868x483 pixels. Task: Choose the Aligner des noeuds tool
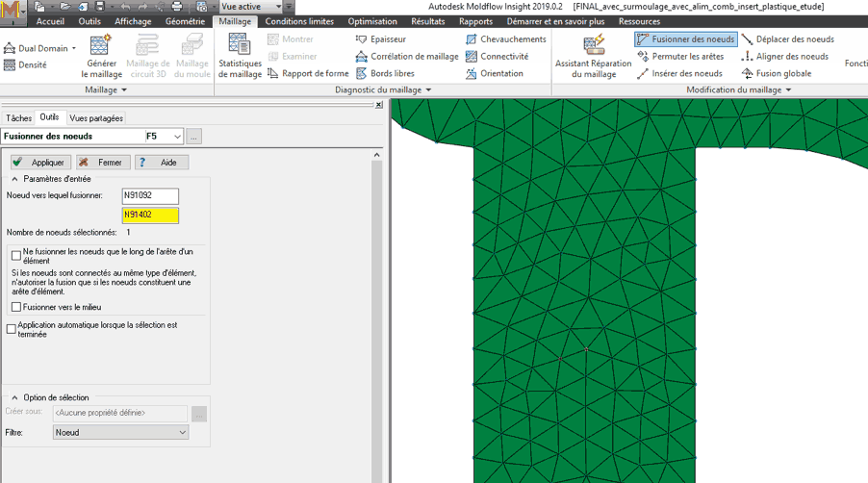[x=748, y=57]
